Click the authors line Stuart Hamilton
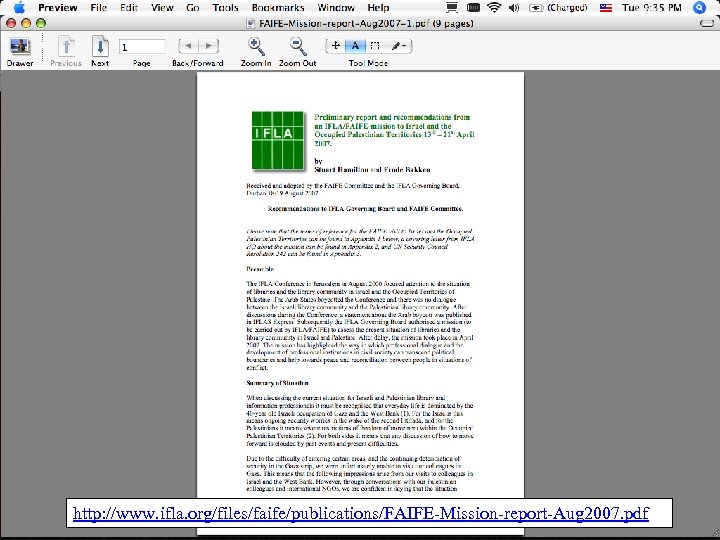The width and height of the screenshot is (720, 540). pos(372,170)
